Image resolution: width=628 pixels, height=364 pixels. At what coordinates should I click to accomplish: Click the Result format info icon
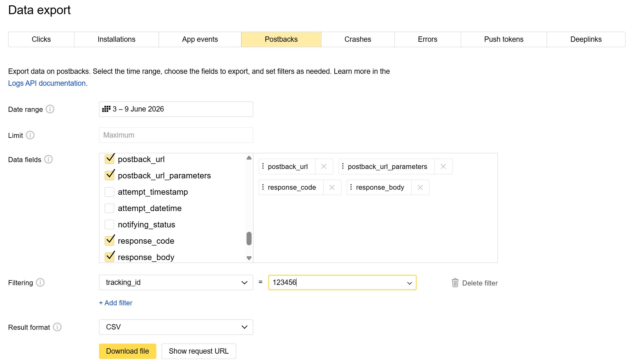click(x=57, y=327)
